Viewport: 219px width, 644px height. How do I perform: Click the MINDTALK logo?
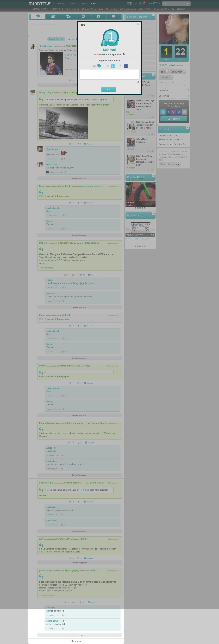click(39, 4)
